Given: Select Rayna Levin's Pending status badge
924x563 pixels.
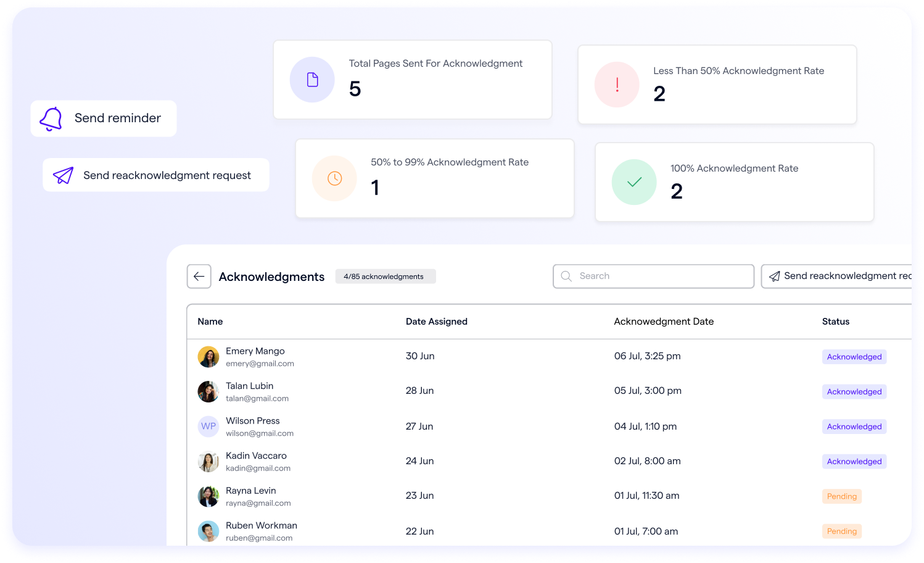Looking at the screenshot, I should click(x=841, y=496).
